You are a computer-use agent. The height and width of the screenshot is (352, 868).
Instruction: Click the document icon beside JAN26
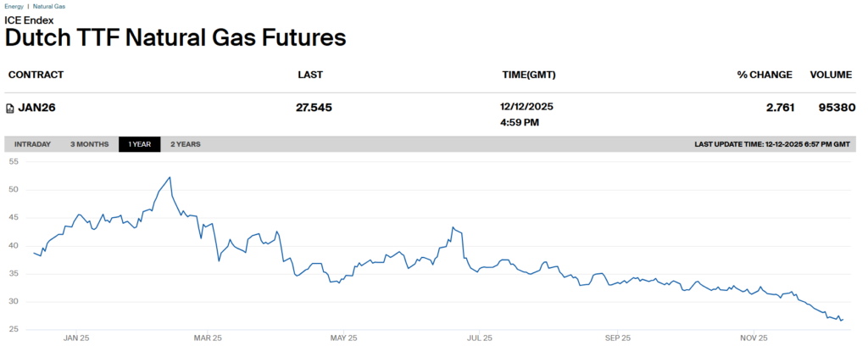pos(9,108)
